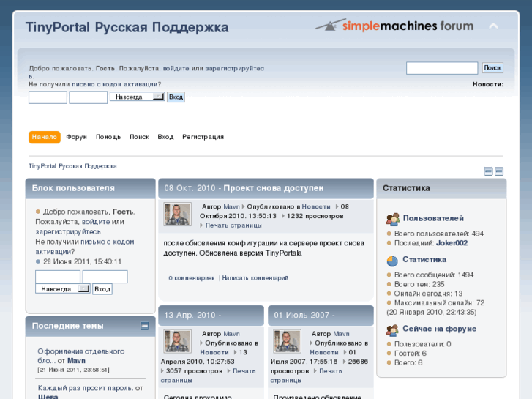
Task: Open Mavn author link in the 08 Окт. article
Action: [x=231, y=206]
